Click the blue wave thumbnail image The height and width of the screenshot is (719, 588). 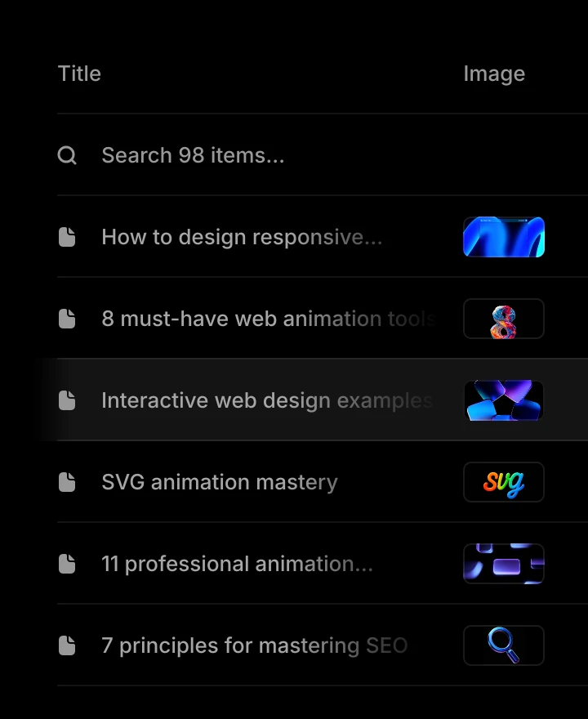(504, 237)
